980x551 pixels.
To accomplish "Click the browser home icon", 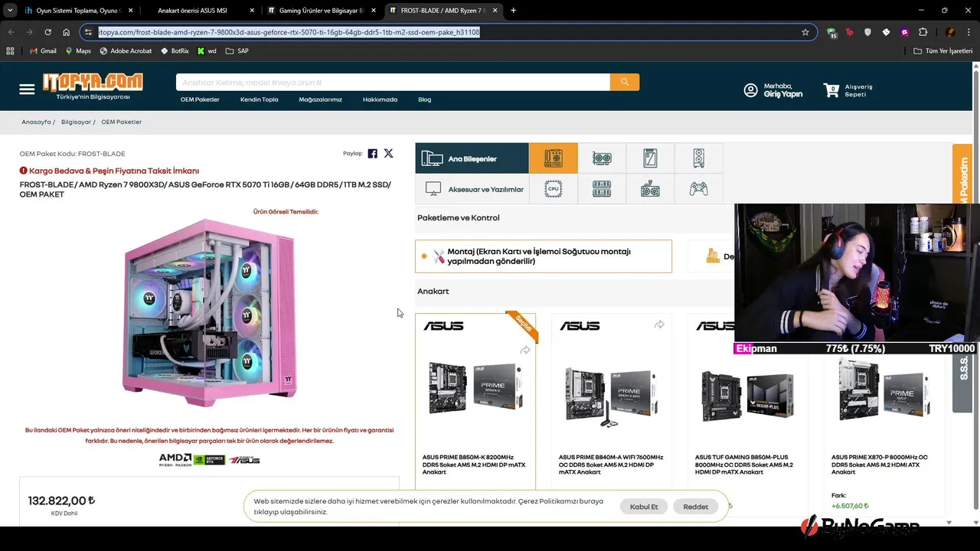I will point(67,32).
